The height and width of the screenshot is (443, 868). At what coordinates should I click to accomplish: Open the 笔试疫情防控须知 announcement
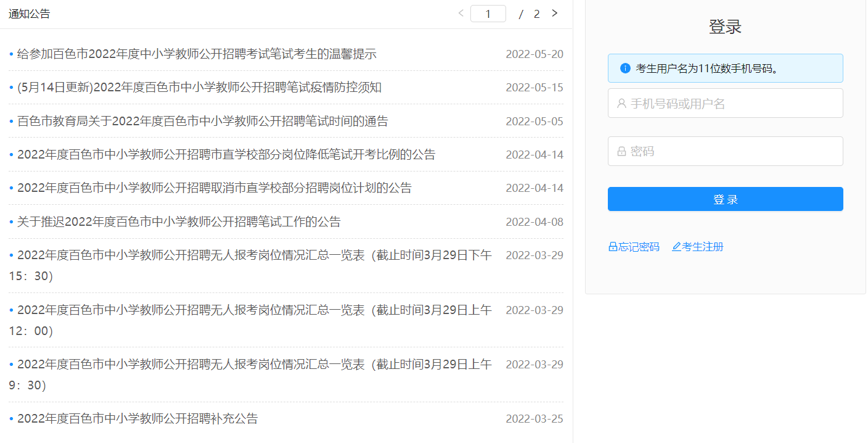(x=199, y=88)
